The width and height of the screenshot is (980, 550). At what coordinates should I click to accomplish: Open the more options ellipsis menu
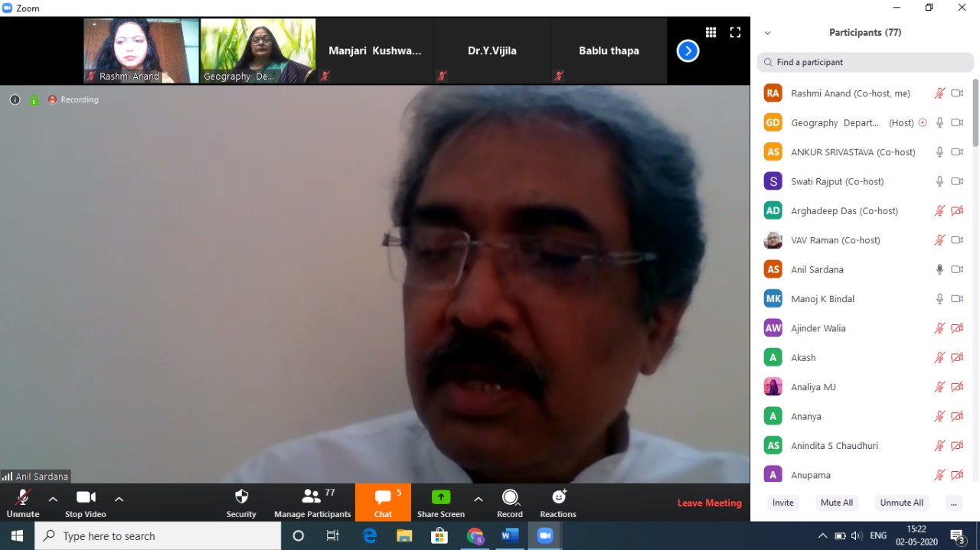(953, 503)
